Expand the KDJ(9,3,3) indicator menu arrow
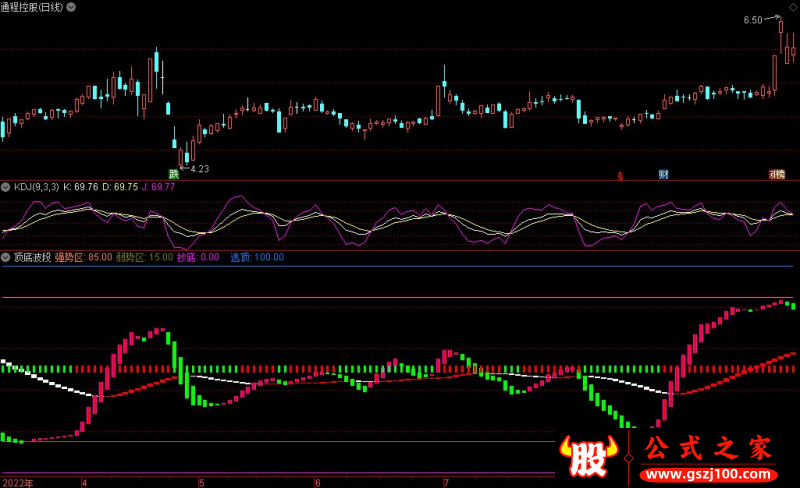800x488 pixels. coord(5,186)
